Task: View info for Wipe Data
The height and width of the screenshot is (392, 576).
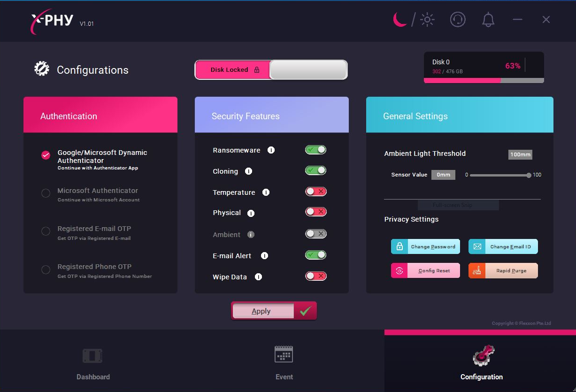Action: pyautogui.click(x=258, y=277)
